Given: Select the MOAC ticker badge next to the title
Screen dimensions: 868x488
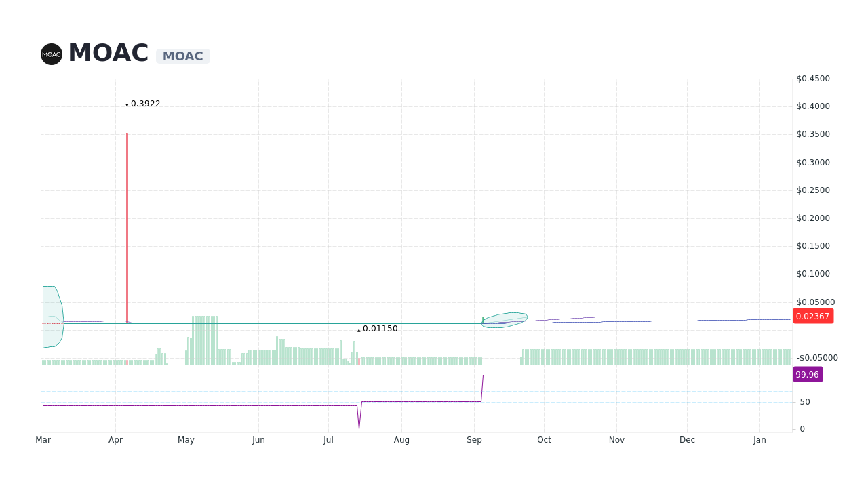Looking at the screenshot, I should tap(183, 56).
